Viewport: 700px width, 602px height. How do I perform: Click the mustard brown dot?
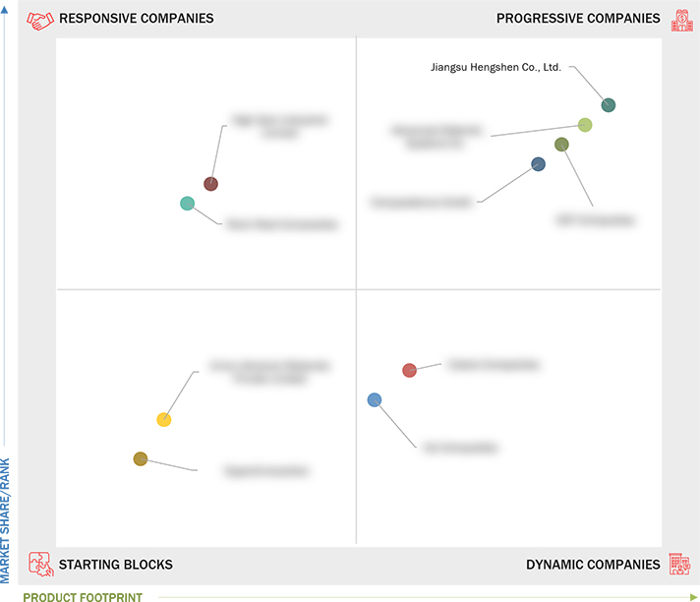(x=141, y=458)
